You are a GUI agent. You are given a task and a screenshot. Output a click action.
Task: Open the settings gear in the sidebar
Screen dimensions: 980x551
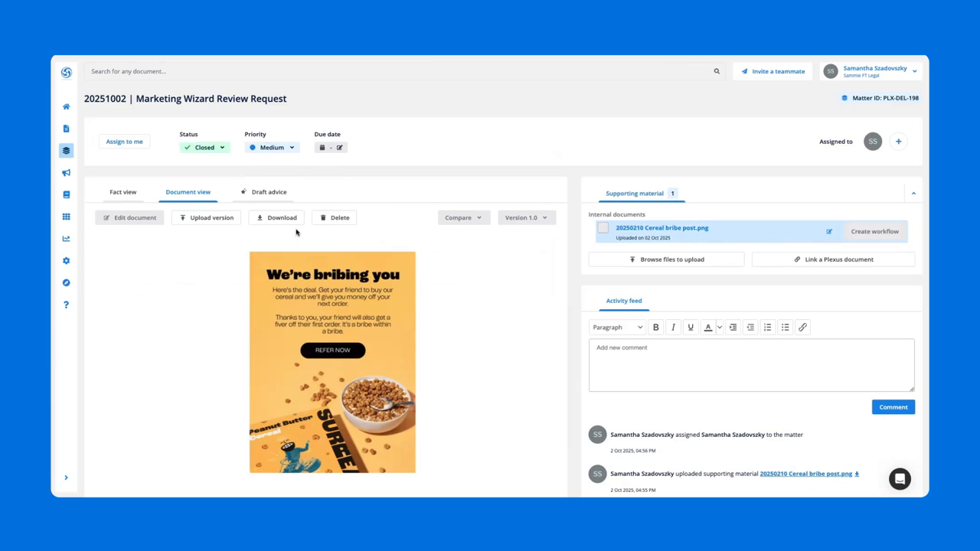[66, 261]
